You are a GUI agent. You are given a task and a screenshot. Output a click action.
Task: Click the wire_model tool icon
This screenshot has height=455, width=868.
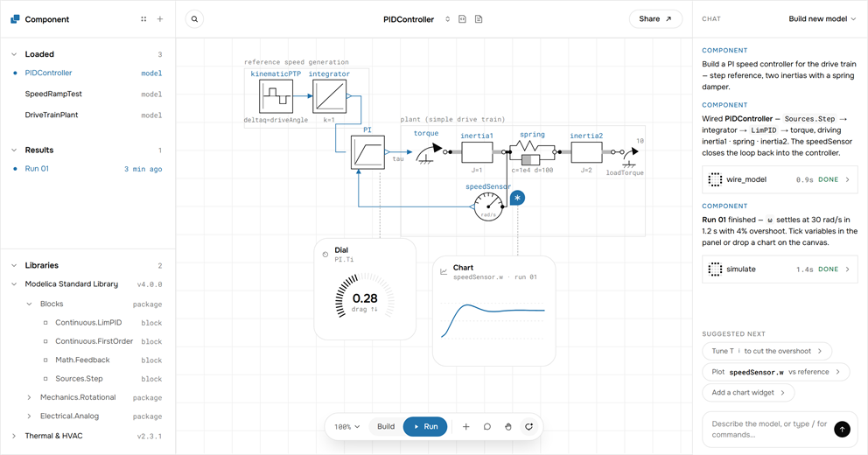coord(715,179)
